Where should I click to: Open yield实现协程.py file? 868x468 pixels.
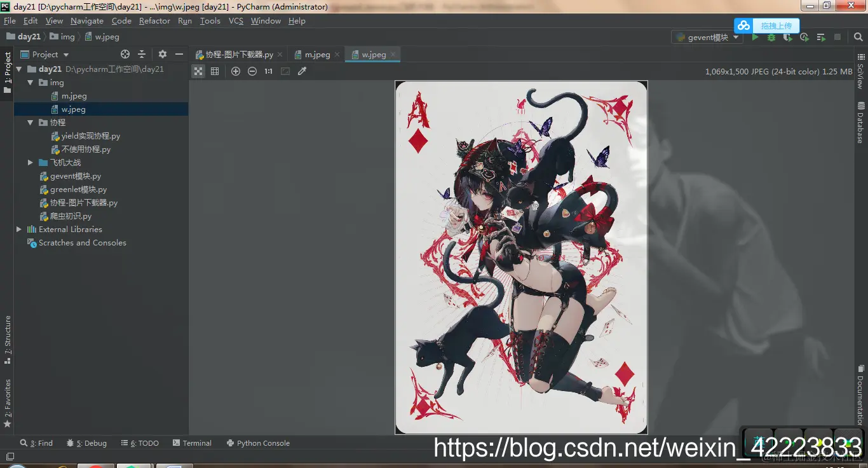click(90, 136)
